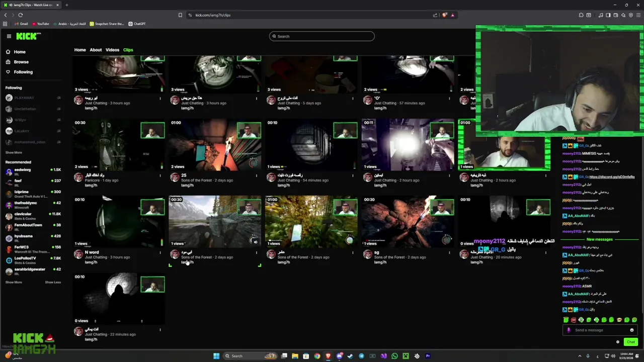
Task: Open options menu for the N word clip
Action: pyautogui.click(x=160, y=252)
